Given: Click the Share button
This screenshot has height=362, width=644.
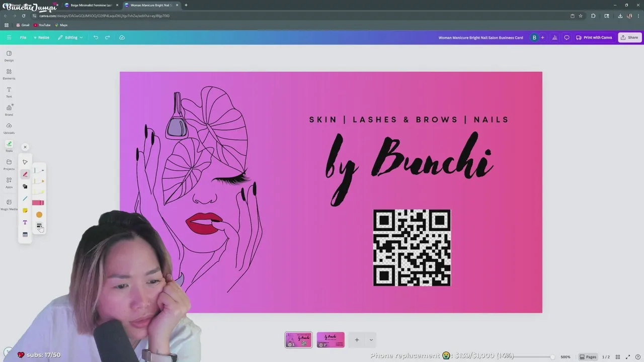Looking at the screenshot, I should tap(629, 37).
